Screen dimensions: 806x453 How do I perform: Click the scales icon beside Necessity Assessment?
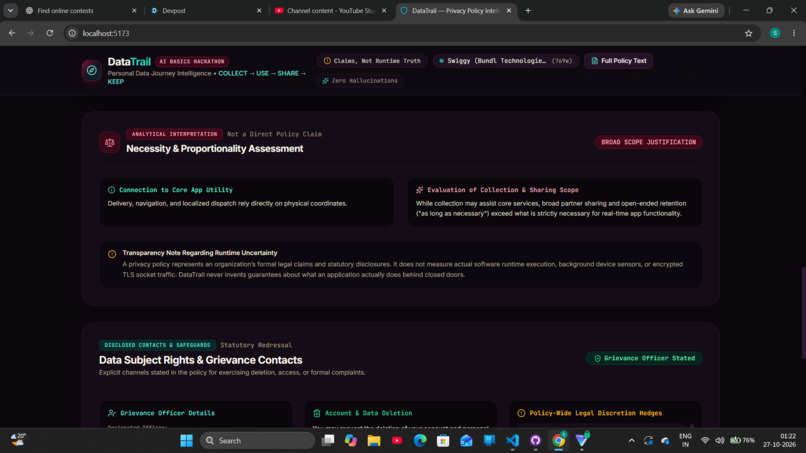click(109, 142)
